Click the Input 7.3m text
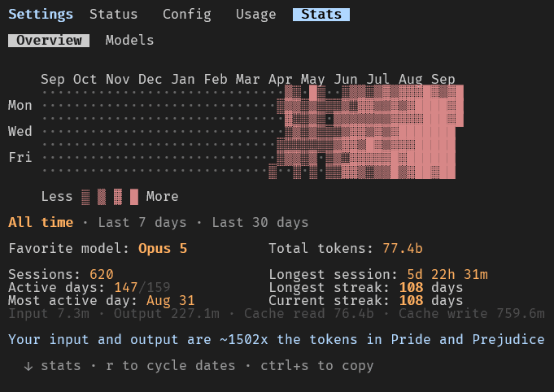 [49, 314]
